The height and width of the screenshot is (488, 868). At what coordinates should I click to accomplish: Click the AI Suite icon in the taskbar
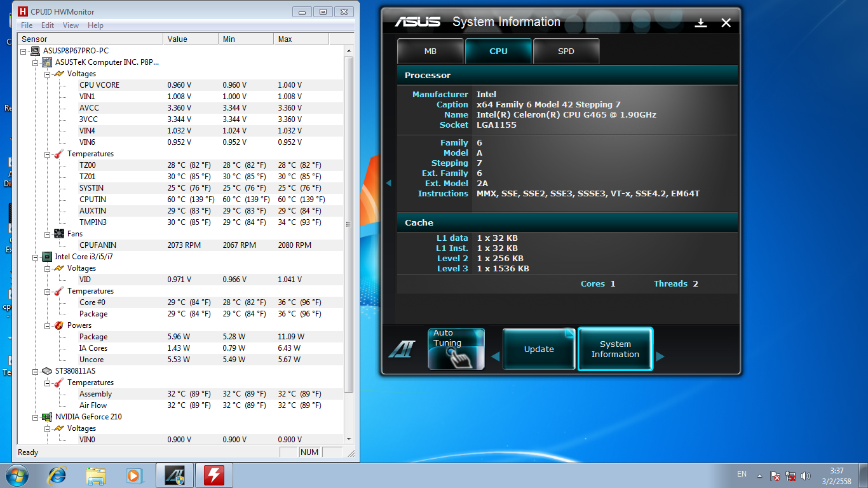pos(174,475)
